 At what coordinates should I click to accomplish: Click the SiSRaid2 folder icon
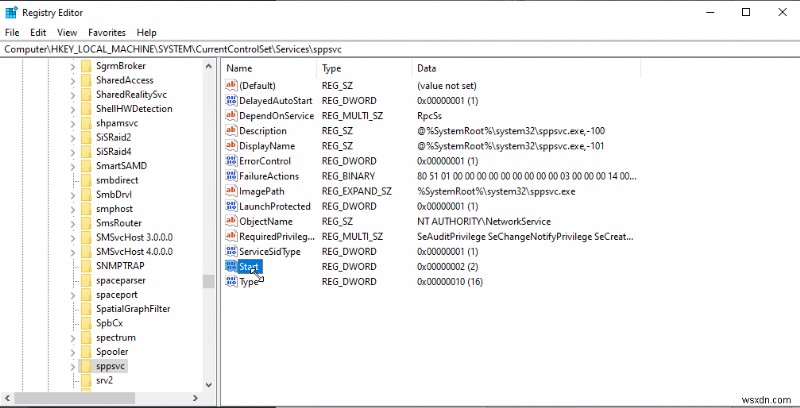[86, 137]
